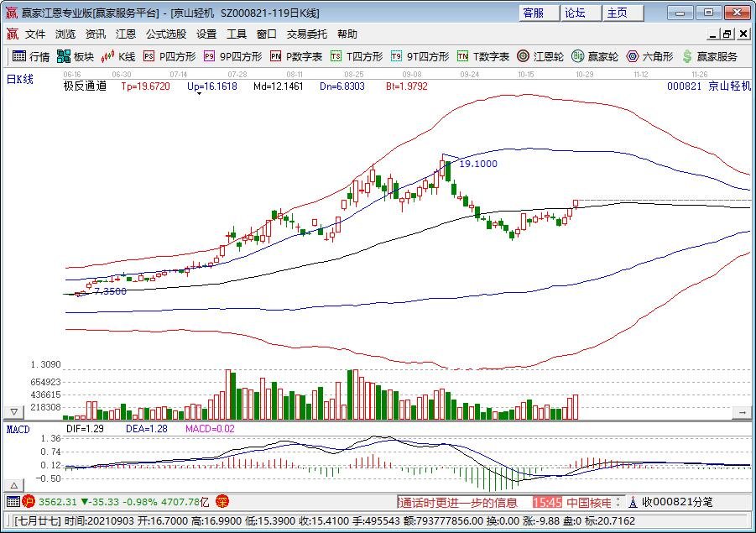Open the 公式选股 menu
This screenshot has height=533, width=756.
pyautogui.click(x=166, y=34)
